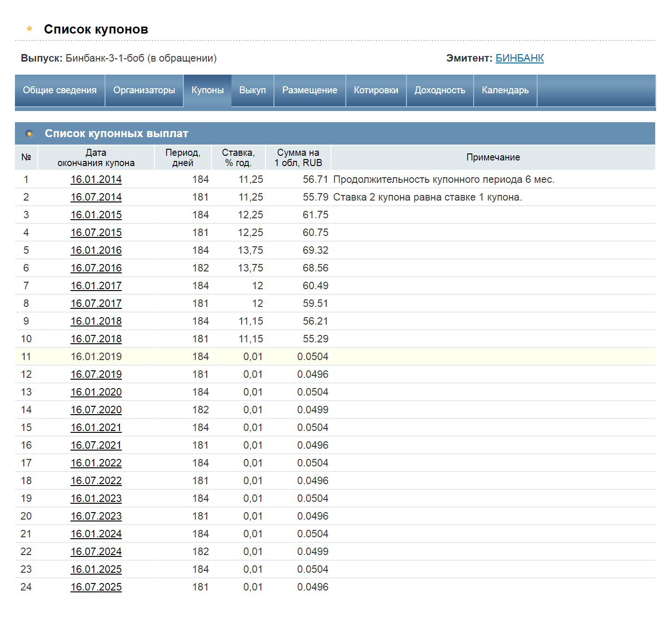Screen dimensions: 672x625
Task: Click the Список купонов page heading
Action: tap(96, 29)
